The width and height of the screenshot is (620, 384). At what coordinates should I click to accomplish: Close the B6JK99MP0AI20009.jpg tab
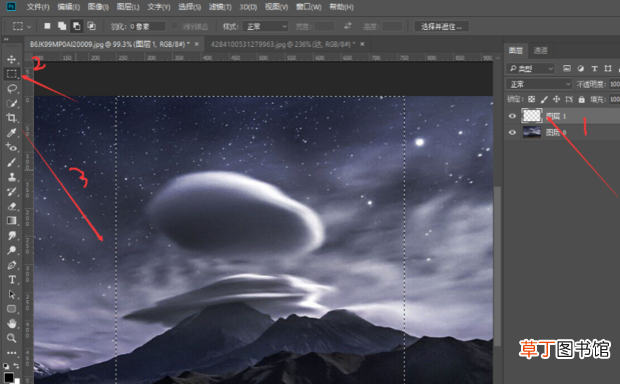(x=197, y=44)
